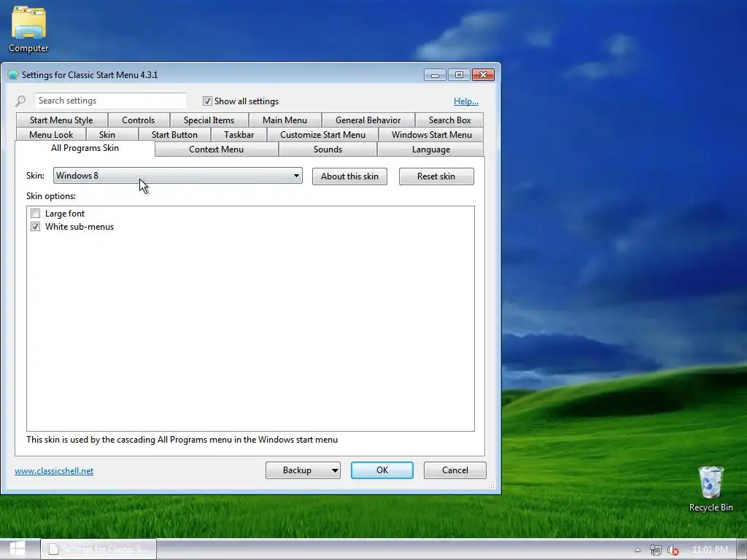The height and width of the screenshot is (560, 747).
Task: Close the Classic Start Menu settings window
Action: coord(483,75)
